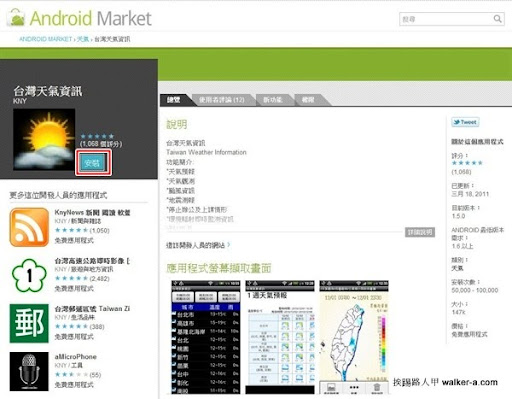Click the sun and cloud weather app icon
Image resolution: width=512 pixels, height=399 pixels.
(x=44, y=139)
